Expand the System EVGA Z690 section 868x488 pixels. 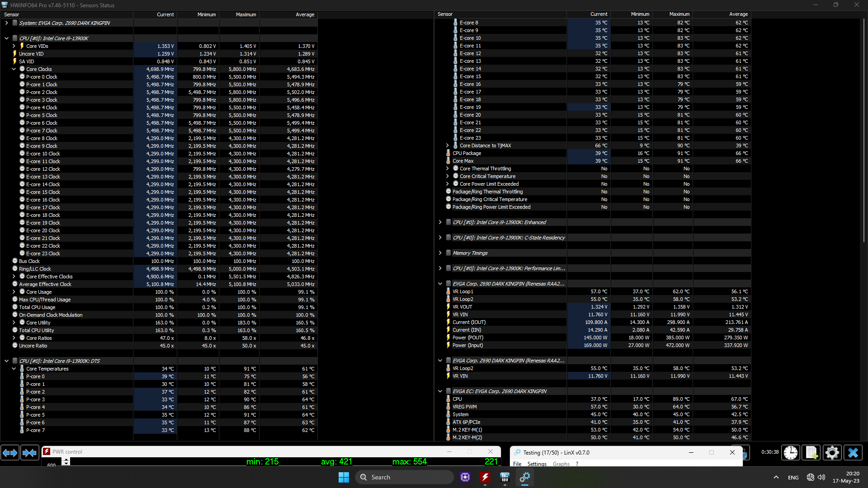click(7, 23)
